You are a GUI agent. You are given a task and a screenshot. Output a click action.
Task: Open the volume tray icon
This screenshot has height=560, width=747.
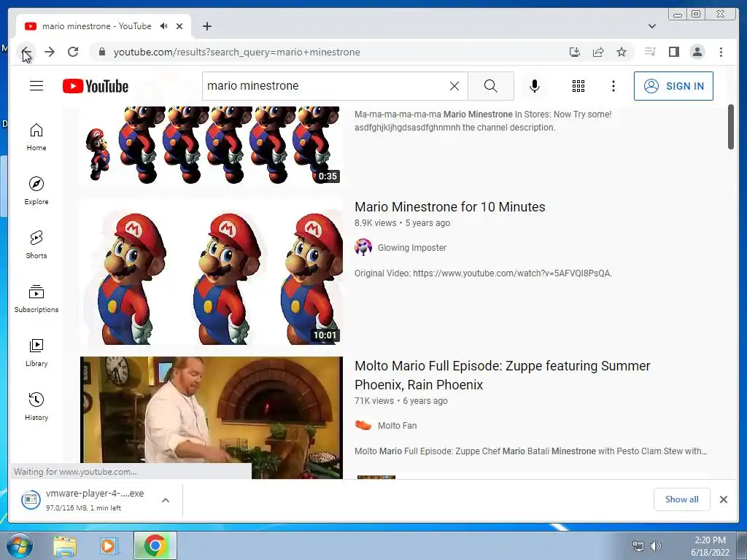(x=656, y=545)
